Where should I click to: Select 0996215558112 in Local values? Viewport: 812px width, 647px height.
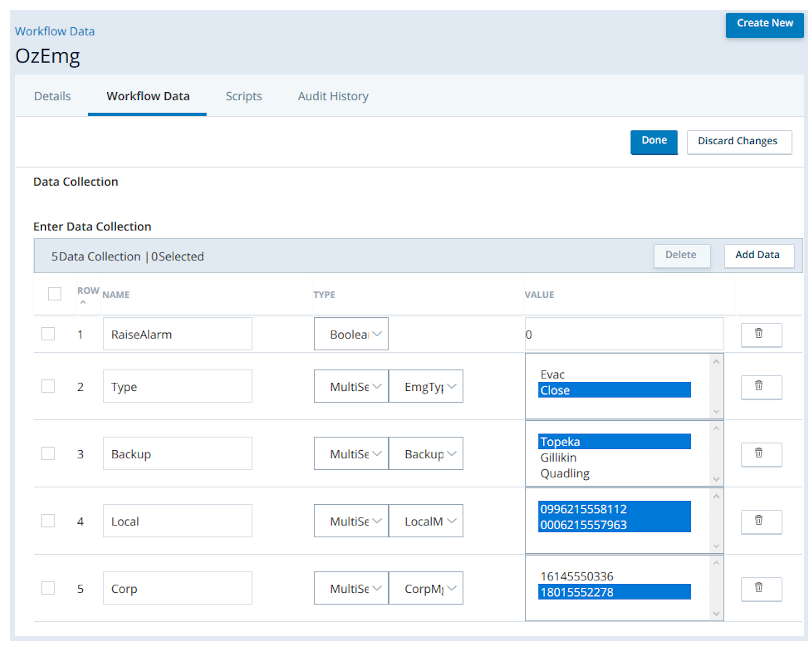click(614, 509)
